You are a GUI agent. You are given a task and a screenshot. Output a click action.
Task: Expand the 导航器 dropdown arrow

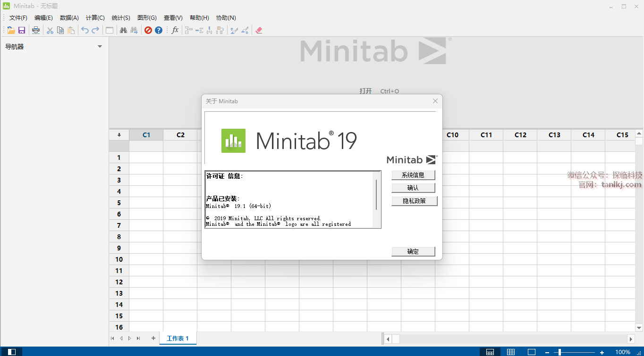coord(100,47)
